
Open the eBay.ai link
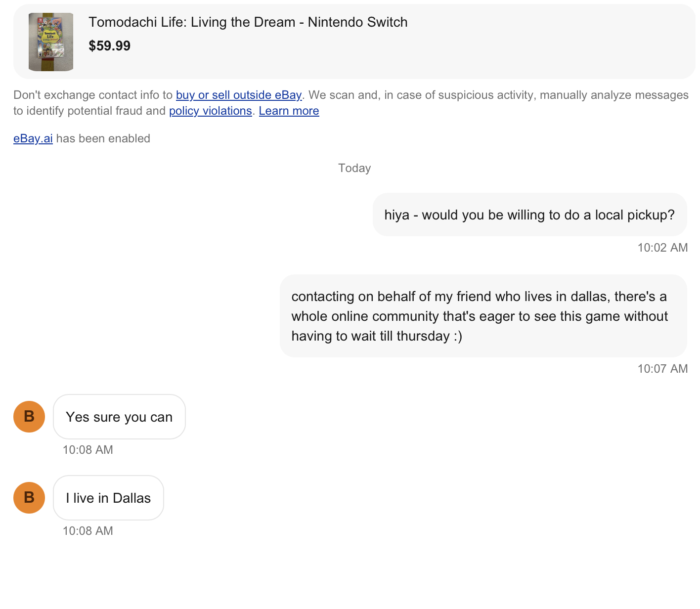click(x=33, y=138)
